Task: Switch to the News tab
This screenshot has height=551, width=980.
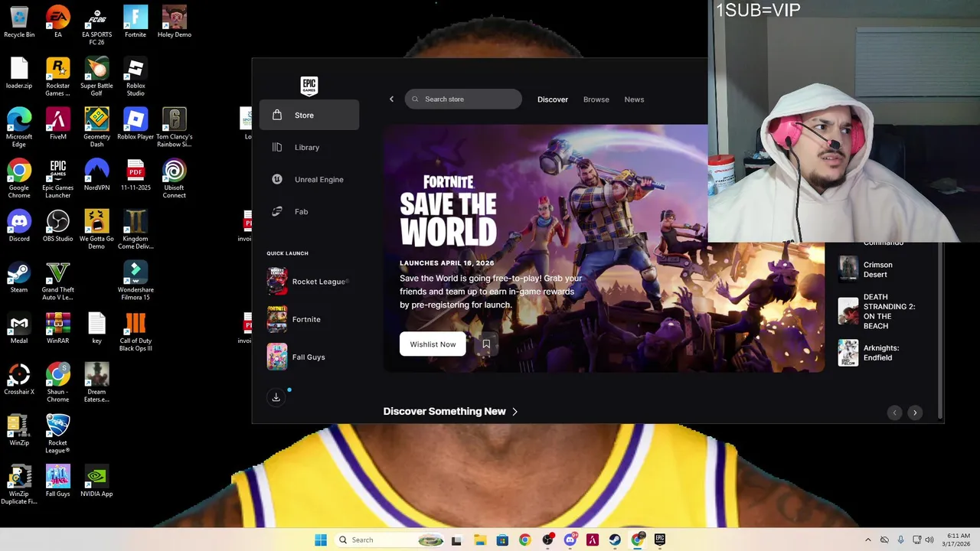Action: point(634,99)
